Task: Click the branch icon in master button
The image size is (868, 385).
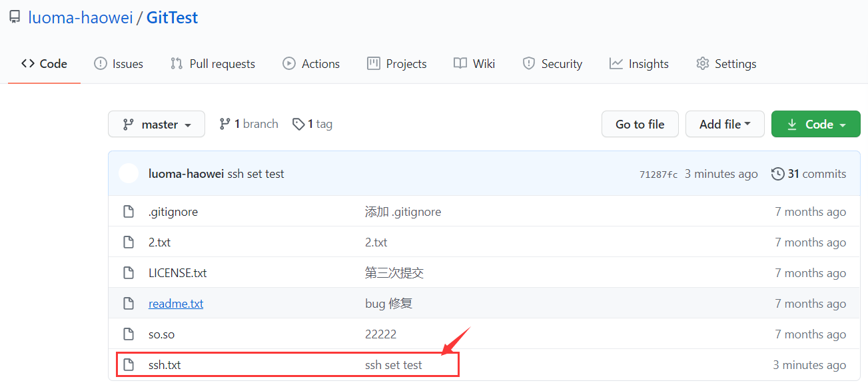Action: coord(128,125)
